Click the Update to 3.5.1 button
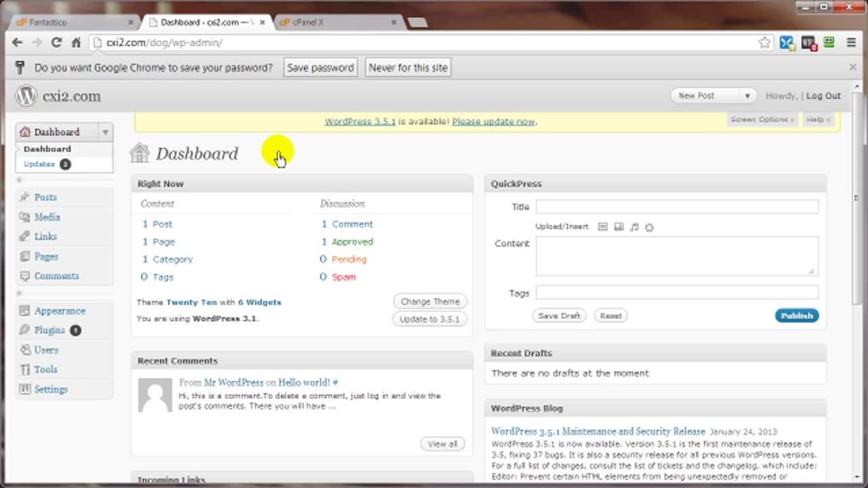Screen dimensions: 868x488 tap(429, 319)
